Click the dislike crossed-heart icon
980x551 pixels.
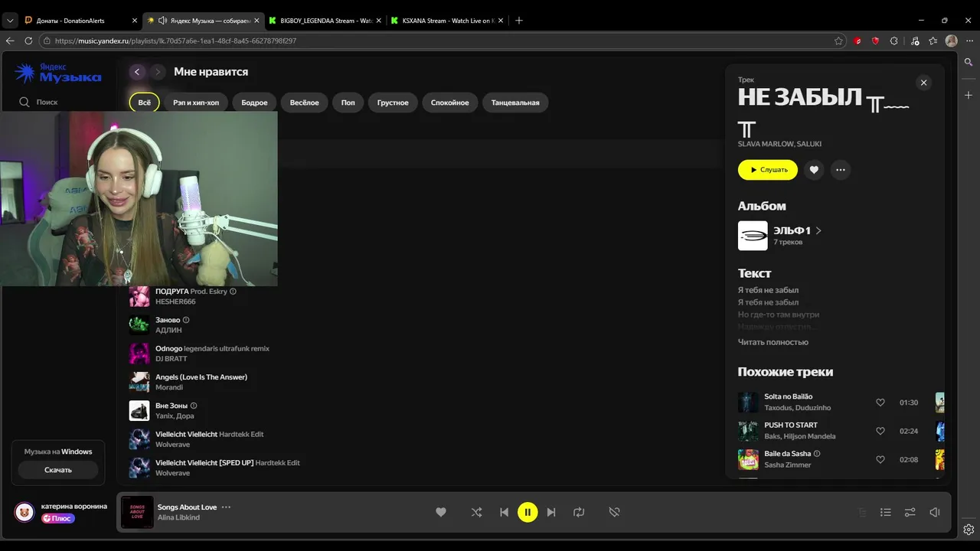point(614,512)
